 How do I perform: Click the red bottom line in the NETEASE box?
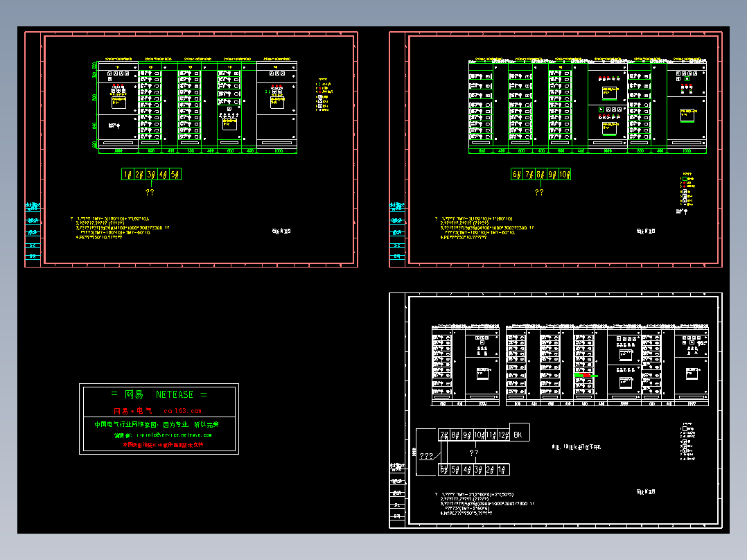coord(163,445)
